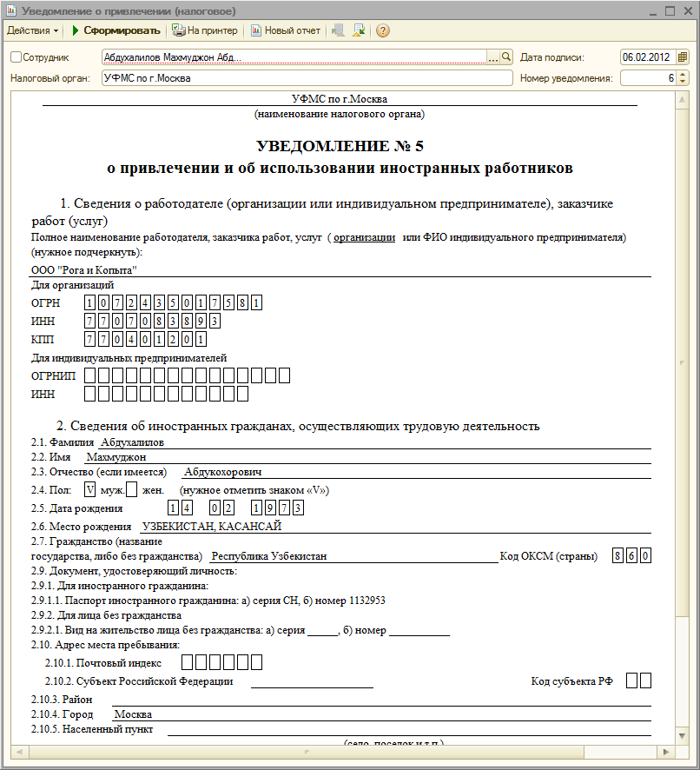Send report via На принтер
Screen dimensions: 700x770
click(205, 30)
